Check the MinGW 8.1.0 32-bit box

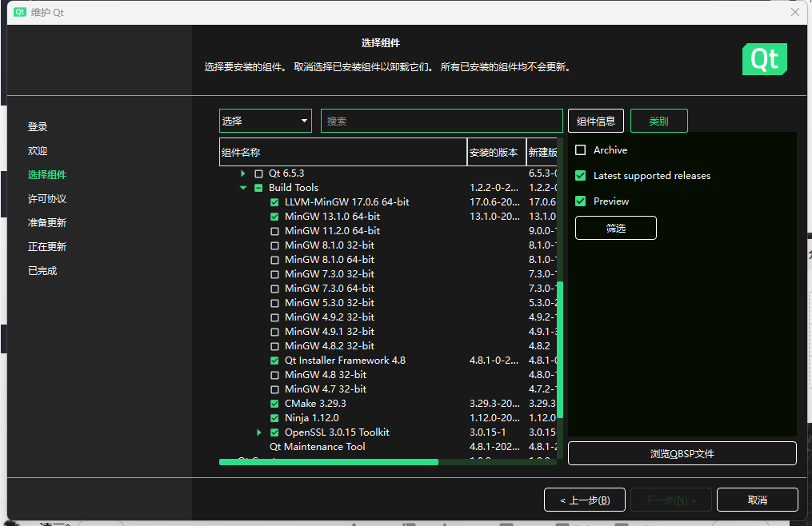[x=274, y=245]
